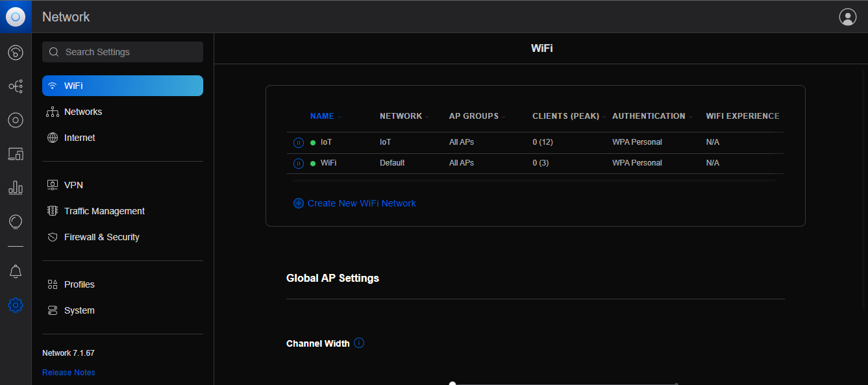Screen dimensions: 868x385
Task: Pause the IoT WiFi network
Action: (299, 142)
